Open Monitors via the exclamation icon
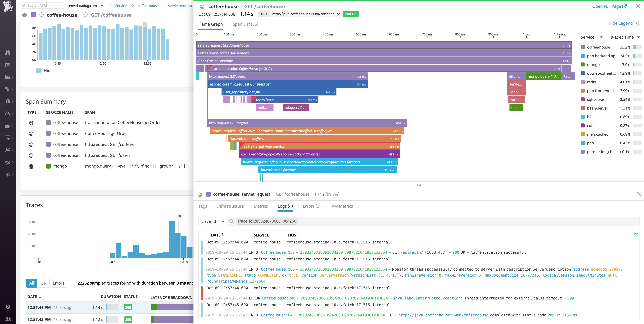 click(7, 101)
